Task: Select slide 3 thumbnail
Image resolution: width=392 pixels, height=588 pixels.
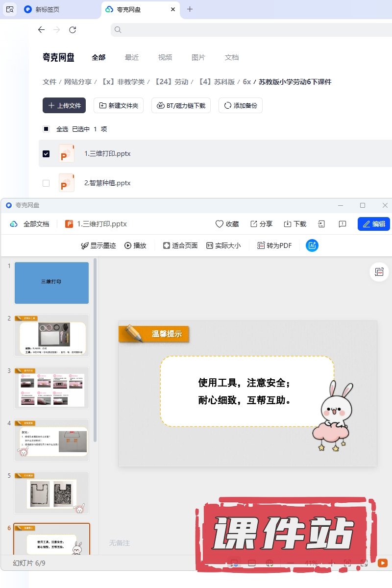Action: click(51, 388)
